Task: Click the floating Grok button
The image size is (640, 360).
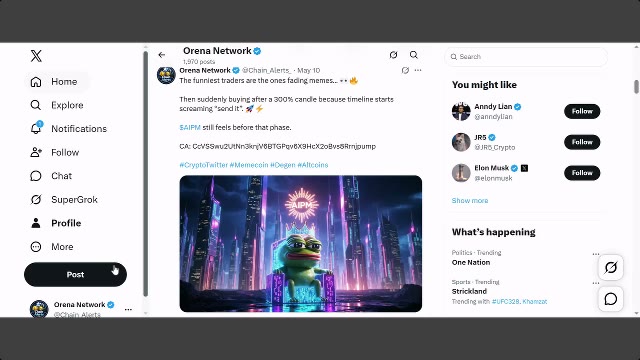Action: tap(611, 268)
